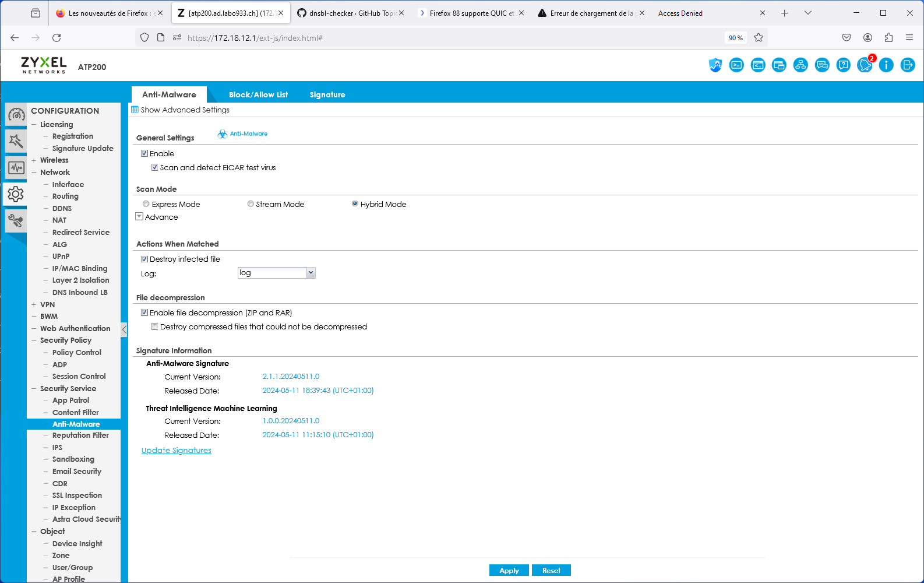
Task: Toggle Destroy compressed files that could not be decompressed
Action: (155, 326)
